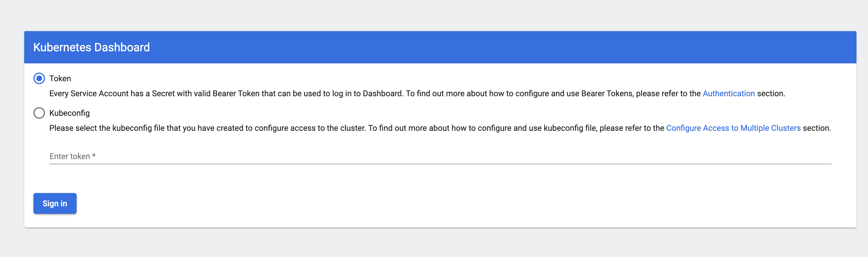Click the Kubernetes Dashboard header title

tap(91, 47)
